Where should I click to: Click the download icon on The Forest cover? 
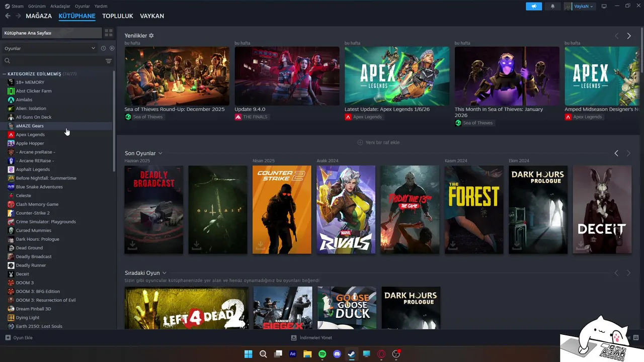453,245
